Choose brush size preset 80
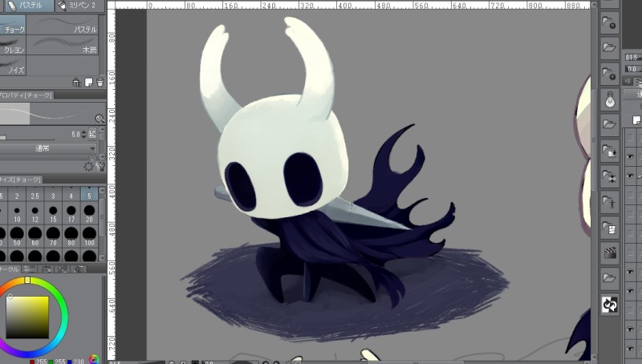Screen dimensions: 642x364 [x=71, y=237]
